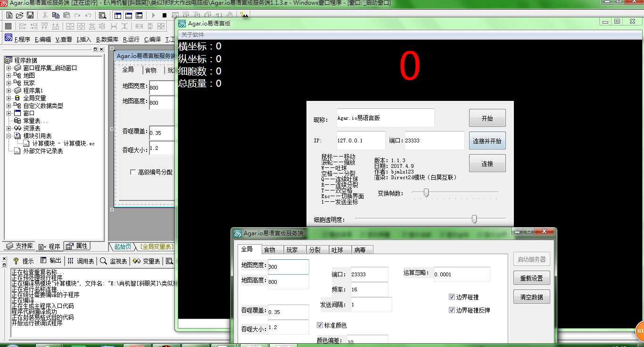Select the 外部文件记录表 tree item
The height and width of the screenshot is (347, 644).
click(x=43, y=151)
